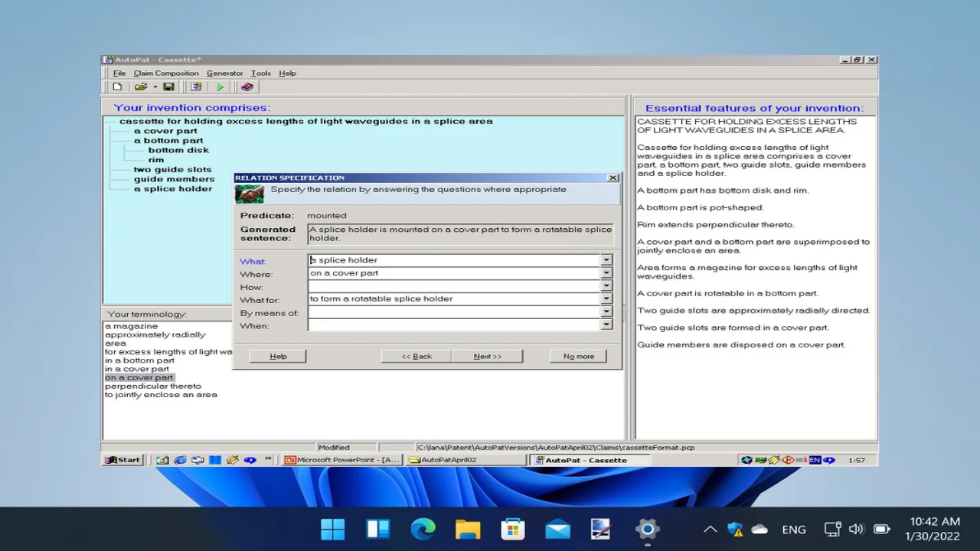The image size is (980, 551).
Task: Select 'a bottom part' tree node
Action: tap(168, 141)
